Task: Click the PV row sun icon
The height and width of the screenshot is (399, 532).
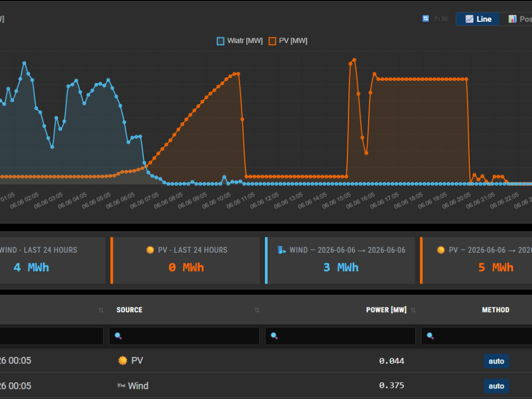Action: point(122,360)
